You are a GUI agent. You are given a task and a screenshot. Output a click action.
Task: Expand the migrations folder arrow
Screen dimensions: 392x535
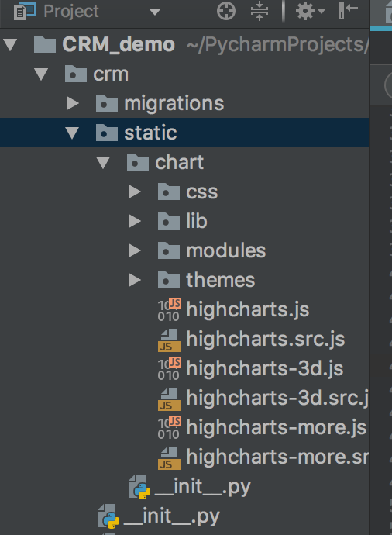(73, 103)
